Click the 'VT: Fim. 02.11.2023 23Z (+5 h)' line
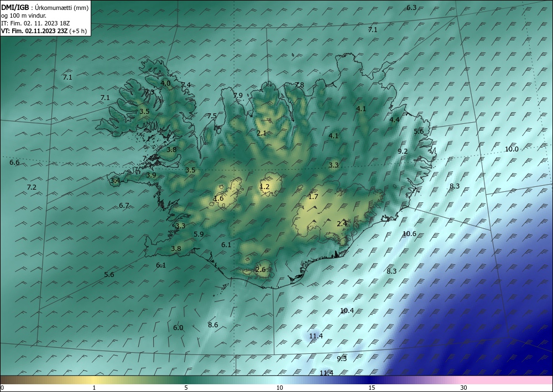553x392 pixels. tap(44, 31)
